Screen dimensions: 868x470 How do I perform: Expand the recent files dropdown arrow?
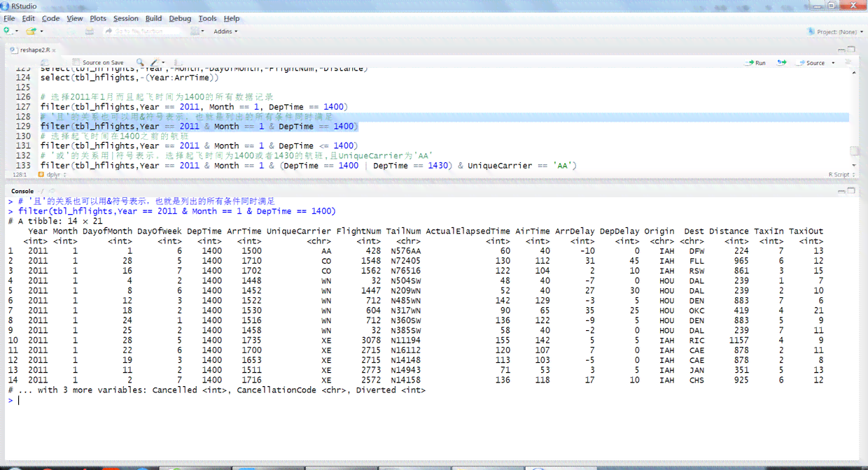tap(41, 31)
